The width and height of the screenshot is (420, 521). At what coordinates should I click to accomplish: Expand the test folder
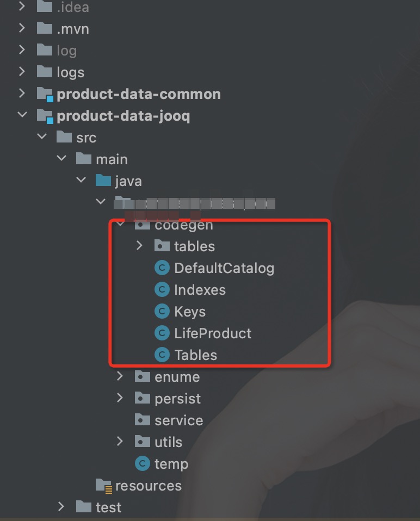point(61,507)
